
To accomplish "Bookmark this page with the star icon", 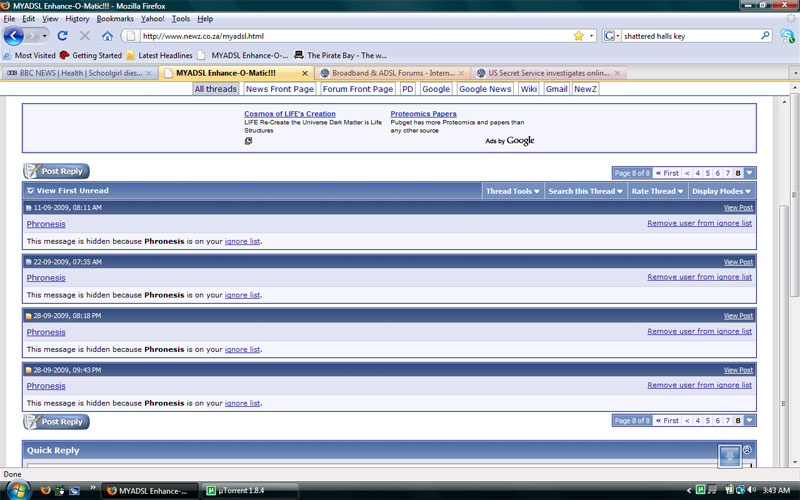I will coord(579,36).
